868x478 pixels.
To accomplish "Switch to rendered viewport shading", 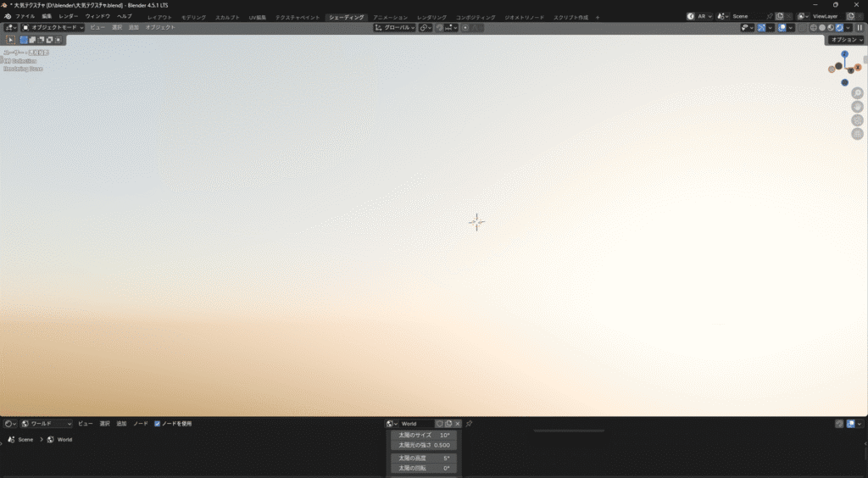I will coord(839,28).
